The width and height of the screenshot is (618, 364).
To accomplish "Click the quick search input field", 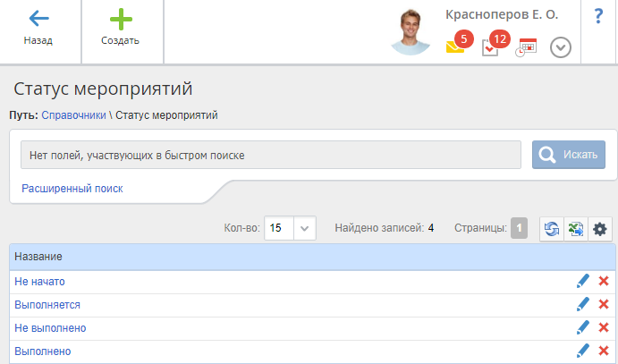I will click(271, 155).
